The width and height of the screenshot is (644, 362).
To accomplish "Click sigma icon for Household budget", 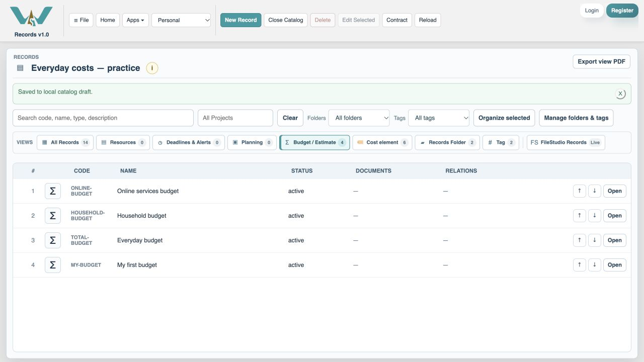I will coord(53,216).
